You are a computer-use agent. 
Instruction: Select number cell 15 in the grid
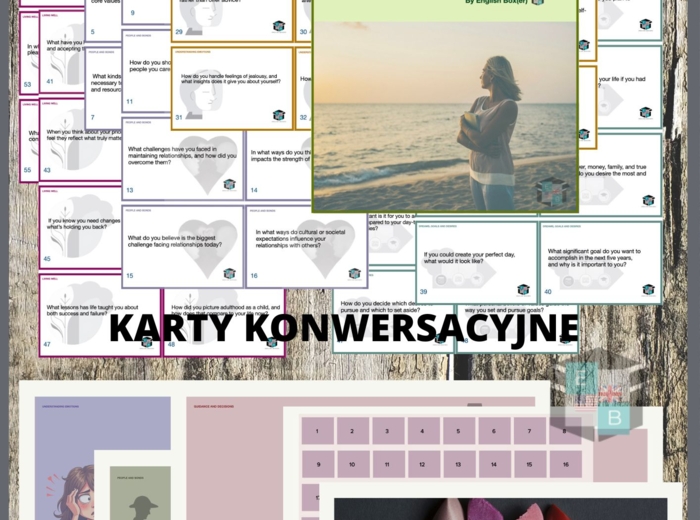point(529,464)
